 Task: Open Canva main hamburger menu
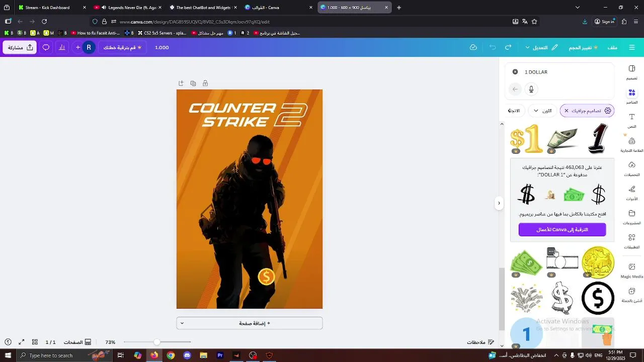pos(632,47)
